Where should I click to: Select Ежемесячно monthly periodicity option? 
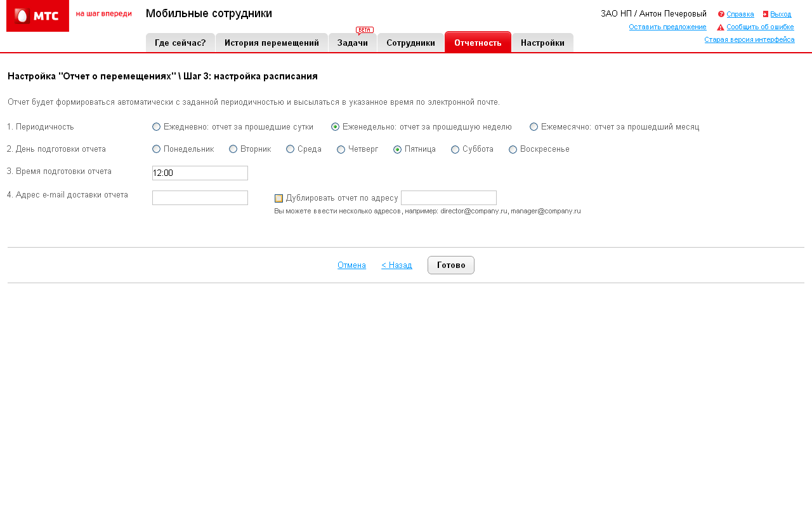pos(534,127)
